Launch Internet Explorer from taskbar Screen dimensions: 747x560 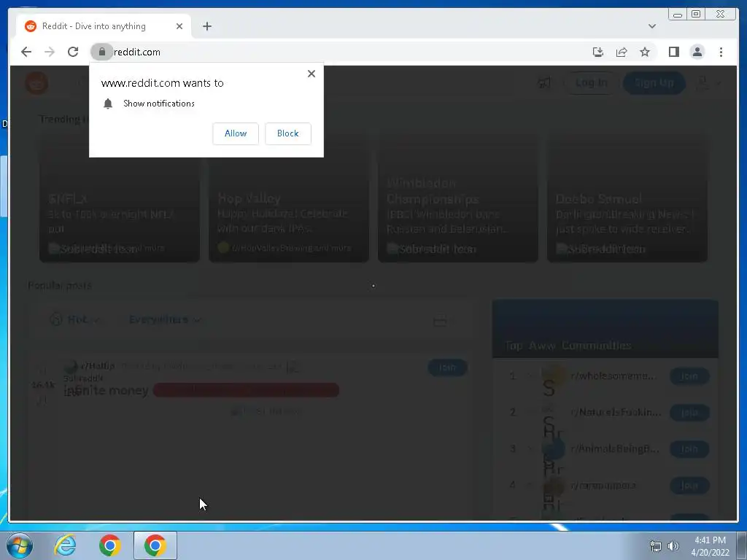tap(65, 545)
